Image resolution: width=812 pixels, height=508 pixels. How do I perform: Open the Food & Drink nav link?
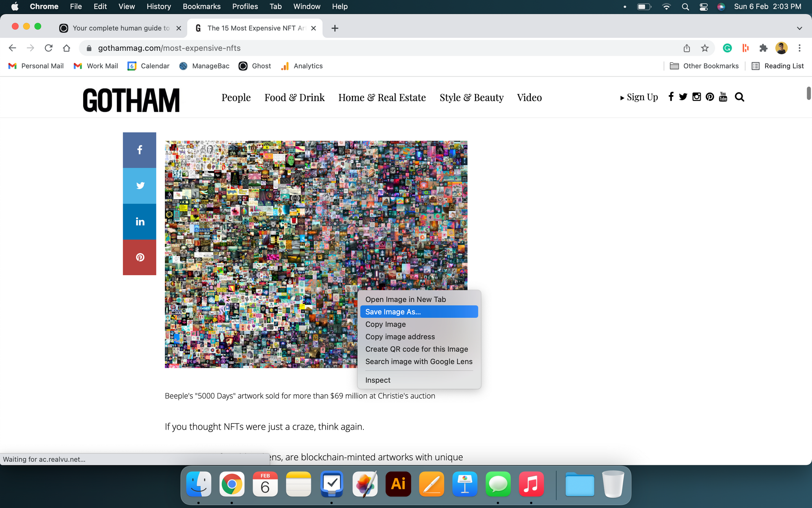tap(294, 98)
